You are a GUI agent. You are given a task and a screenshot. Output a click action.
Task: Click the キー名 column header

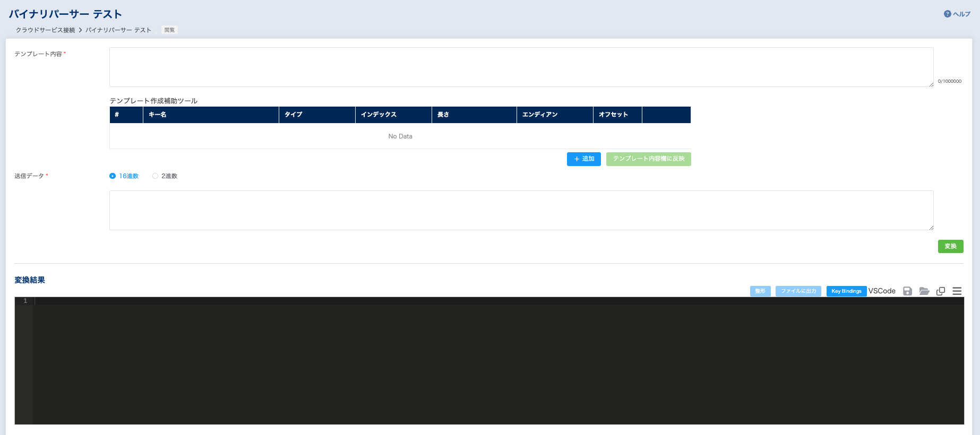click(211, 115)
